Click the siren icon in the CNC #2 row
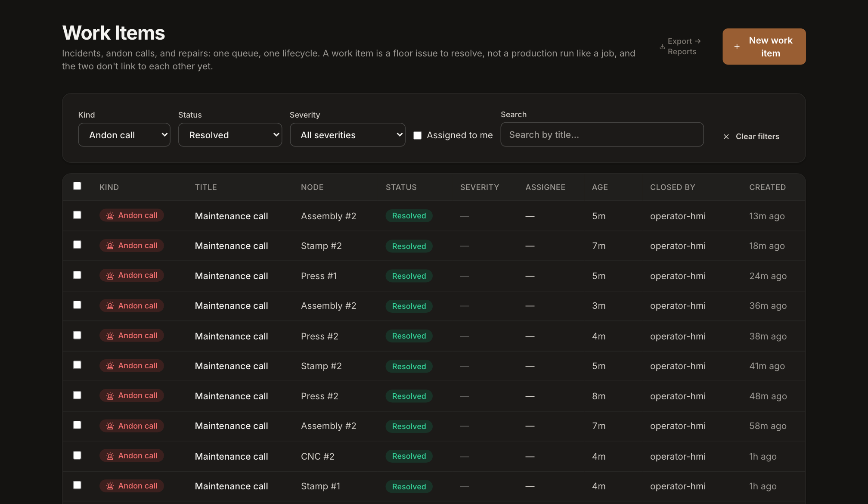 (x=110, y=456)
